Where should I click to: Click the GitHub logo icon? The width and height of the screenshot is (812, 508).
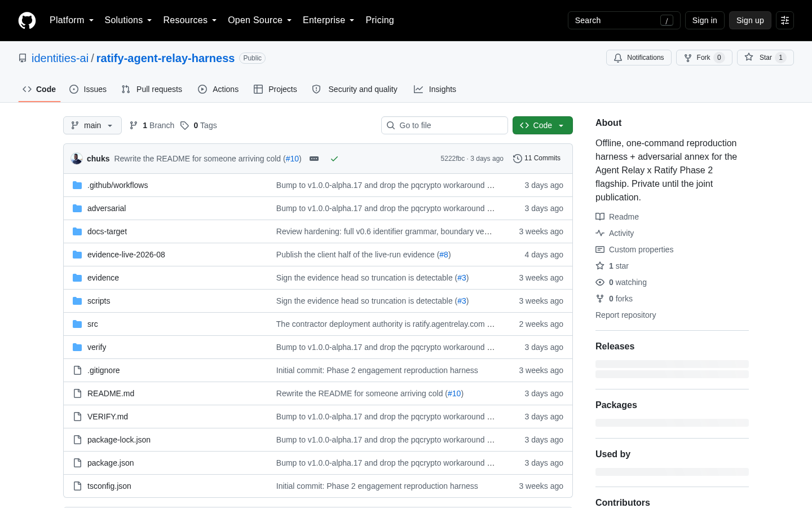[27, 20]
